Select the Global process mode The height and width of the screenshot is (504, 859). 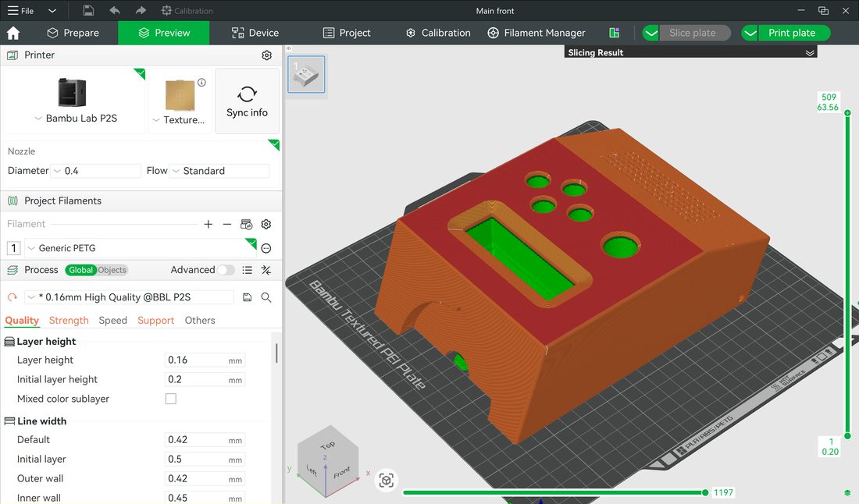coord(80,270)
